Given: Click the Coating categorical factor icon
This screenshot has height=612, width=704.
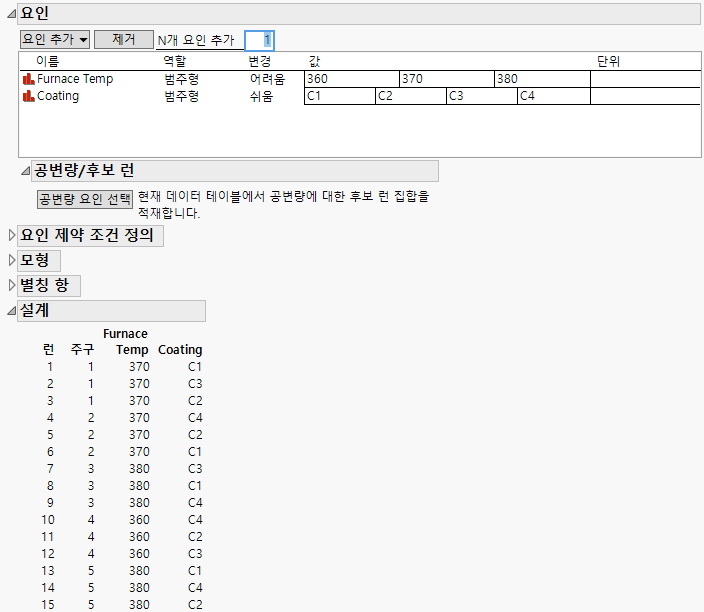Looking at the screenshot, I should pyautogui.click(x=28, y=96).
